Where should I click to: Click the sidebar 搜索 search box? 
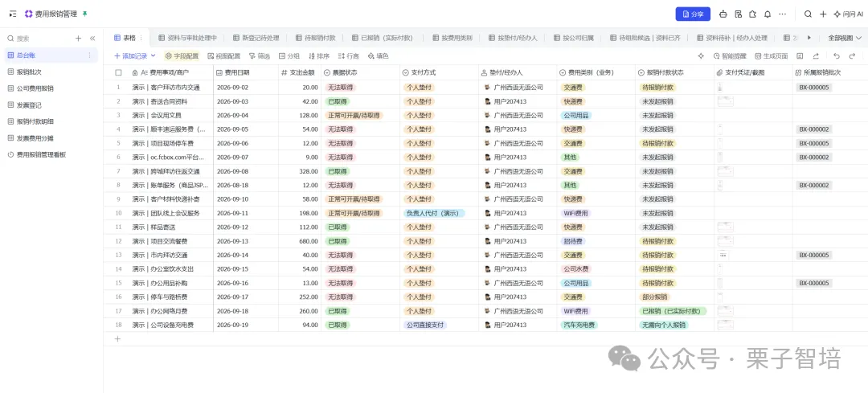[x=39, y=39]
